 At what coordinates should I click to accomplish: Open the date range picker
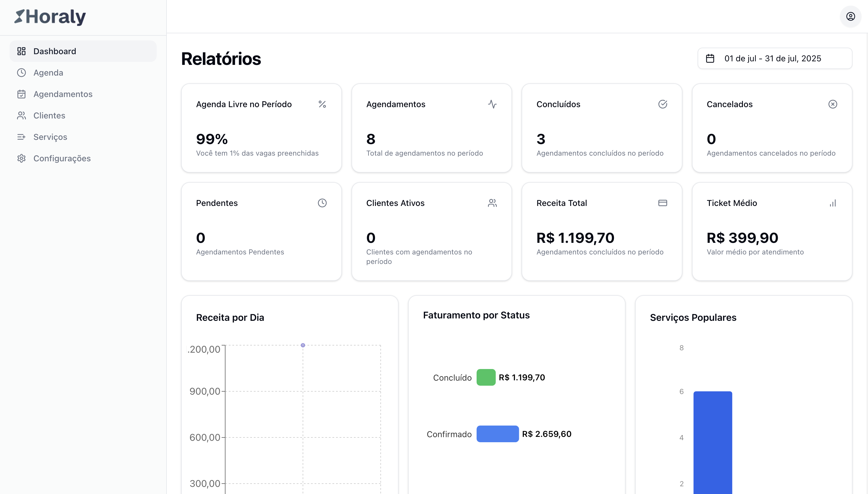pyautogui.click(x=774, y=58)
